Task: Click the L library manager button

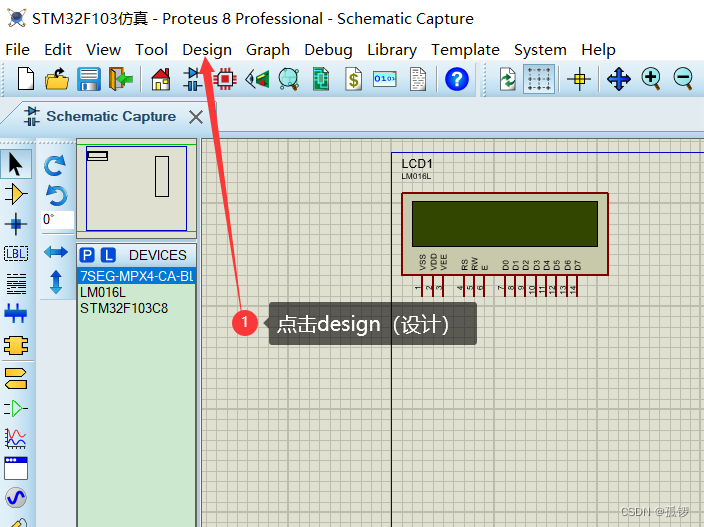Action: click(x=108, y=255)
